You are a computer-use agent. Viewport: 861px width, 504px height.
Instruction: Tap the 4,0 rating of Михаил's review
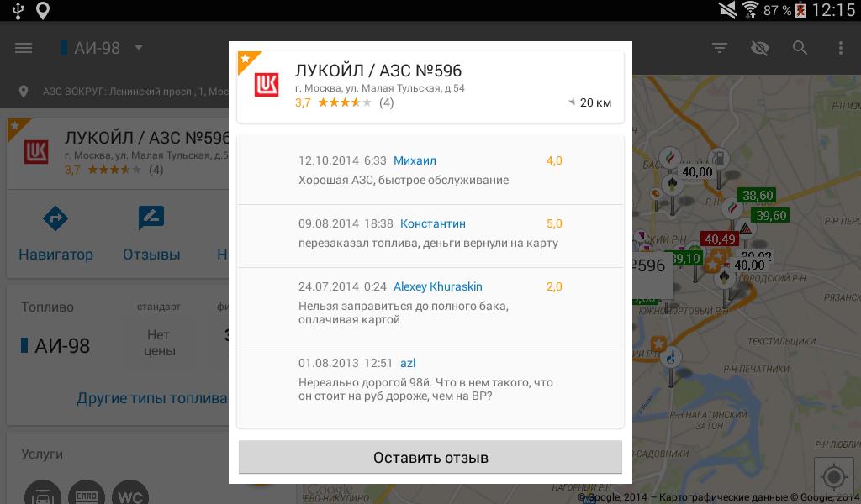(x=554, y=160)
